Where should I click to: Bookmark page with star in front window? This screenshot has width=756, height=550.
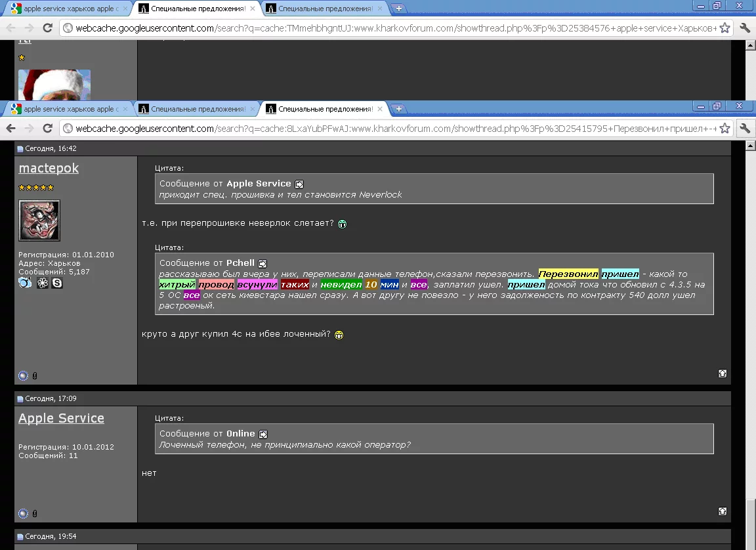724,128
